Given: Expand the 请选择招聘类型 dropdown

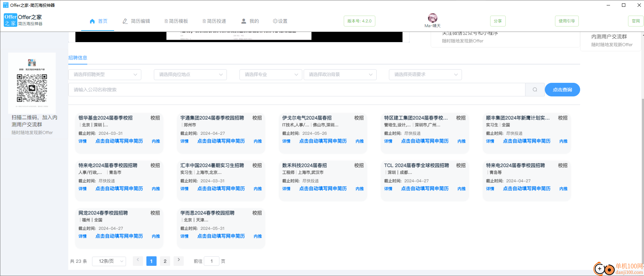Looking at the screenshot, I should point(105,75).
